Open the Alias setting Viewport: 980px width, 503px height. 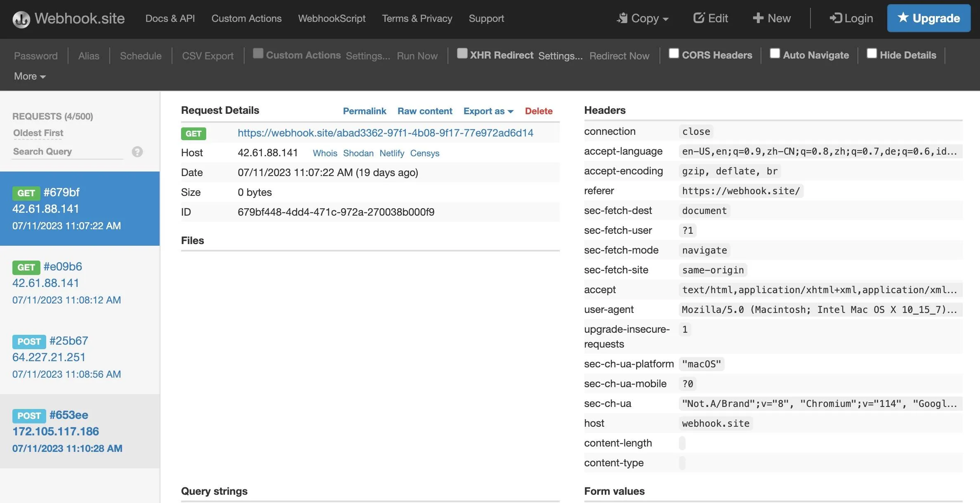[x=89, y=56]
